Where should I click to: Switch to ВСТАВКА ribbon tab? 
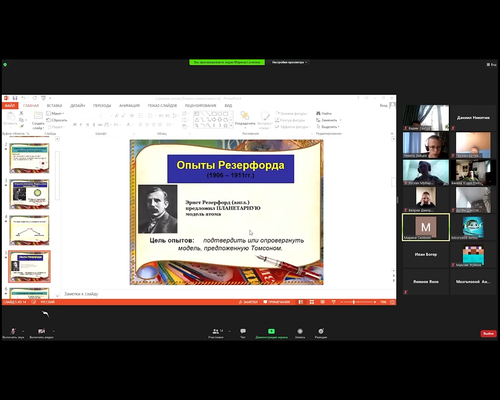click(x=54, y=106)
